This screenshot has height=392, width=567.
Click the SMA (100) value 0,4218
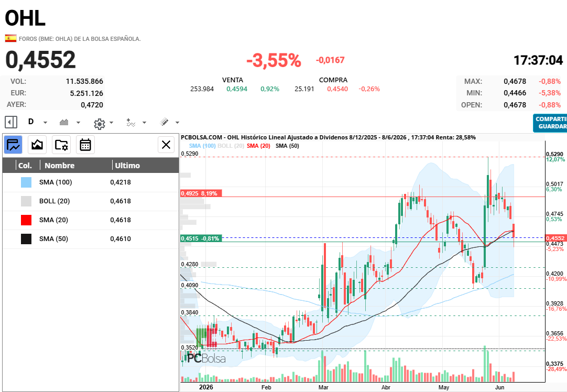(x=121, y=182)
